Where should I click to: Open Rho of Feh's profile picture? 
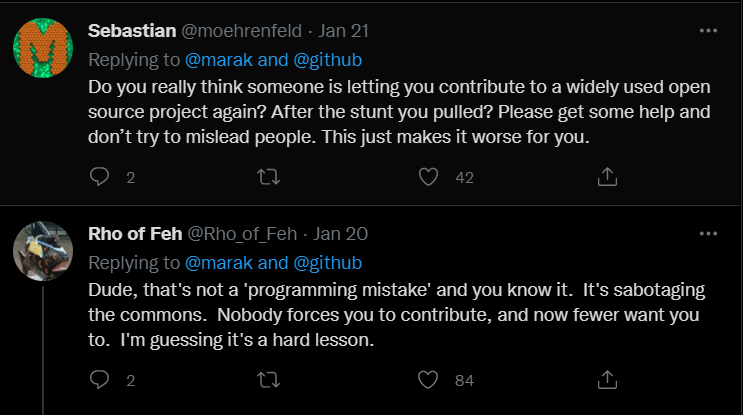click(x=43, y=250)
